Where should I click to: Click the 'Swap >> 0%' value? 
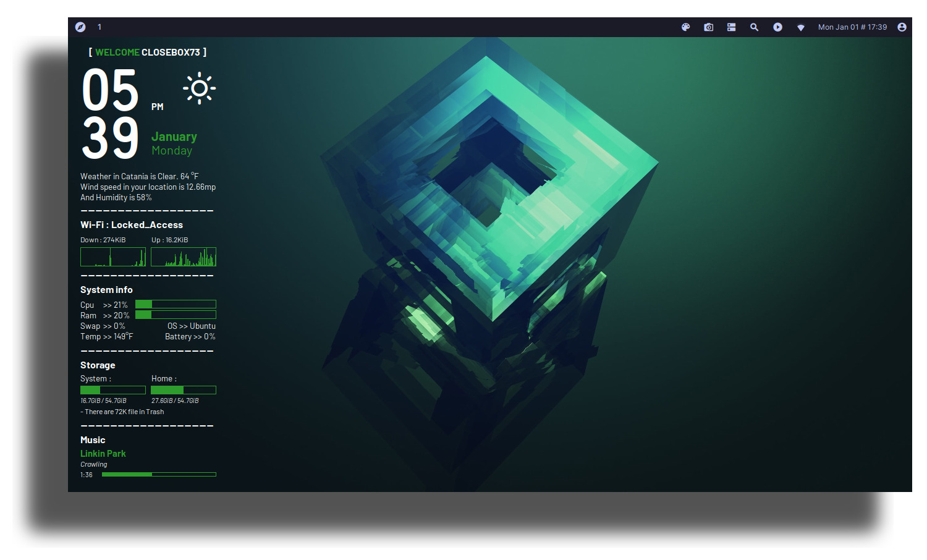[x=103, y=326]
